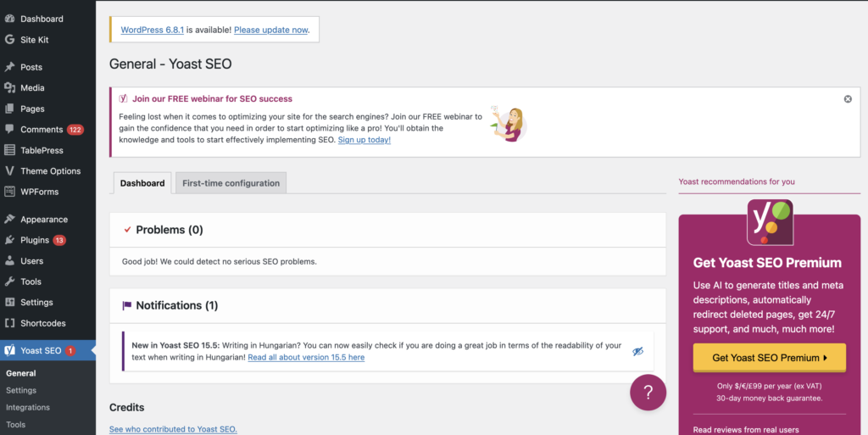Click the Yoast recommendations for you text
868x435 pixels.
point(737,181)
